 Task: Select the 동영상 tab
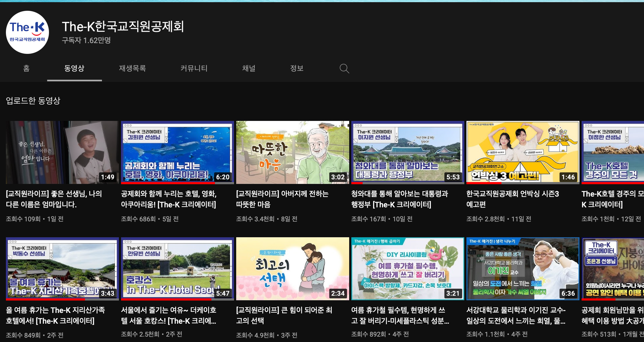74,68
